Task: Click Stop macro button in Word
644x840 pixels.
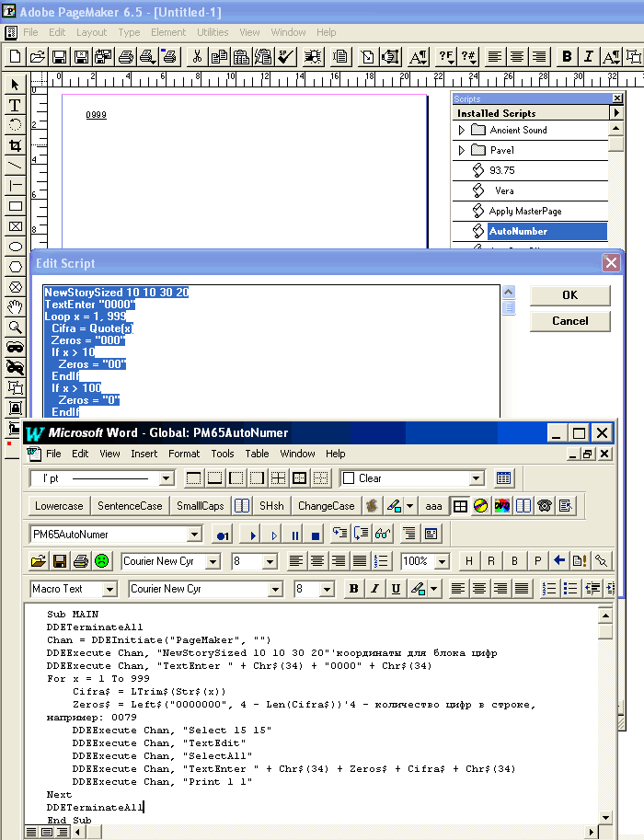Action: coord(316,535)
